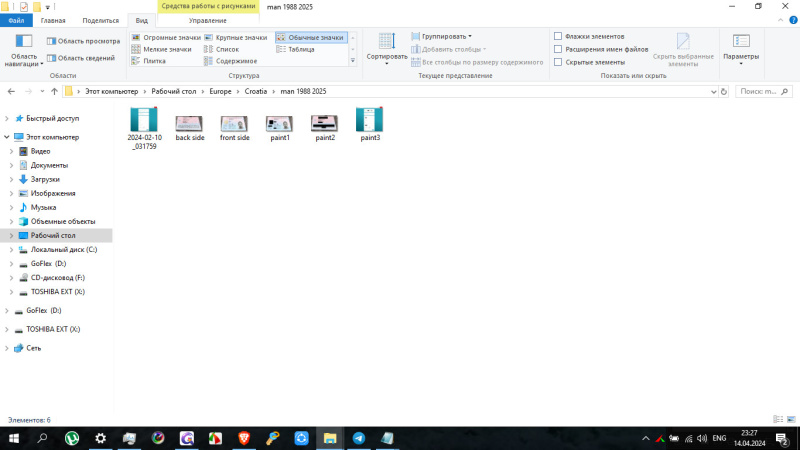Select the paint1 file thumbnail
This screenshot has width=800, height=450.
(x=279, y=125)
